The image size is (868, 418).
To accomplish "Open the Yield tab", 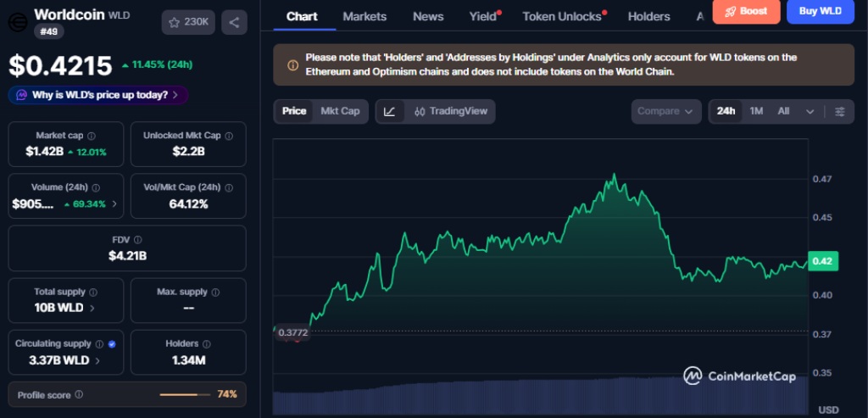I will click(483, 17).
